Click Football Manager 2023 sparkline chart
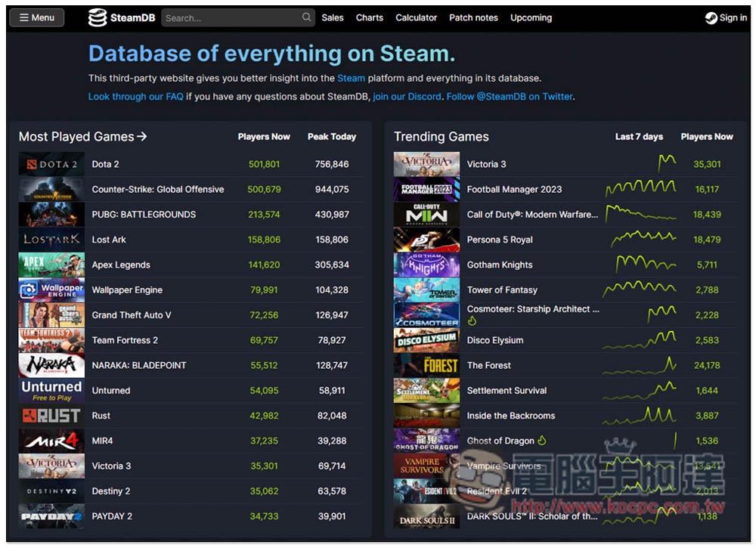Viewport: 756px width, 548px height. pos(641,188)
